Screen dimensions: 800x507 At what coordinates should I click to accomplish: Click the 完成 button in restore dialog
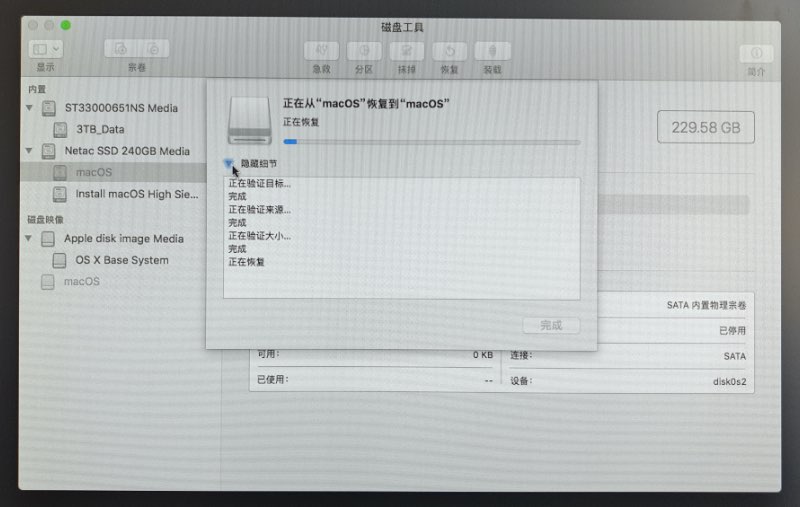point(551,325)
